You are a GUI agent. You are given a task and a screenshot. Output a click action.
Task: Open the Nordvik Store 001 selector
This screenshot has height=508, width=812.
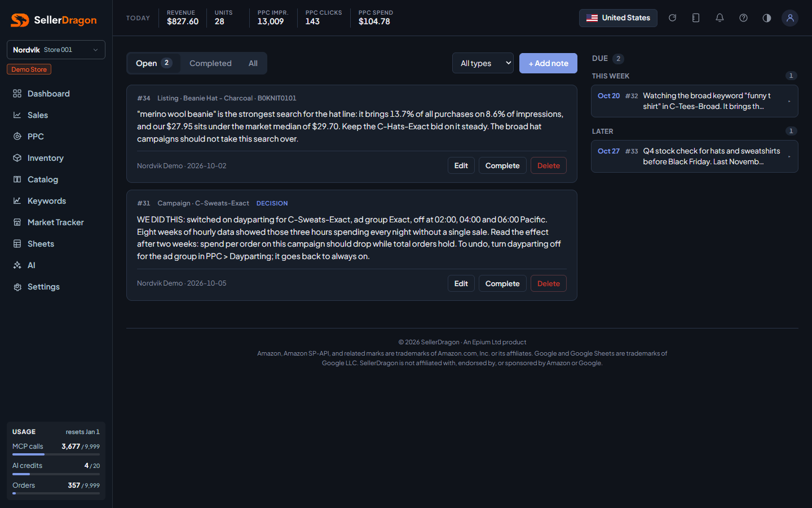click(x=56, y=50)
